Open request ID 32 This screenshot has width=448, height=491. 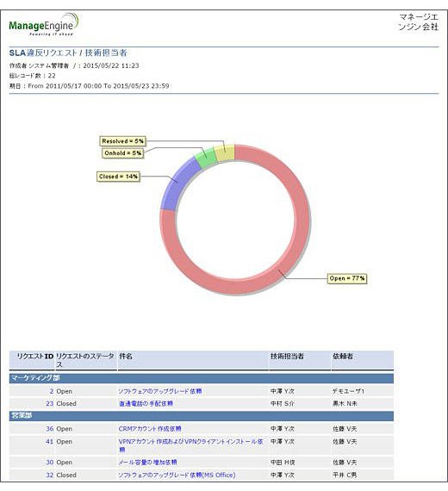pyautogui.click(x=50, y=475)
